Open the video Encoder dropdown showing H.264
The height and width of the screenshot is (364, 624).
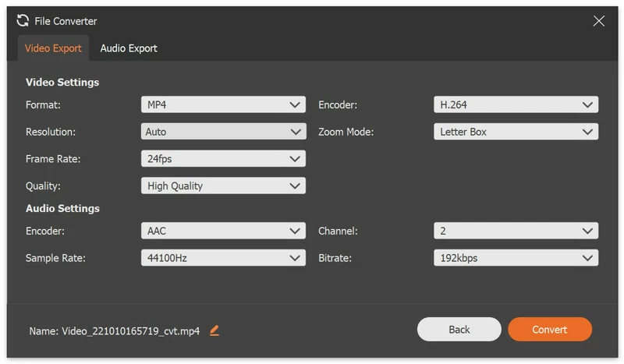(516, 104)
